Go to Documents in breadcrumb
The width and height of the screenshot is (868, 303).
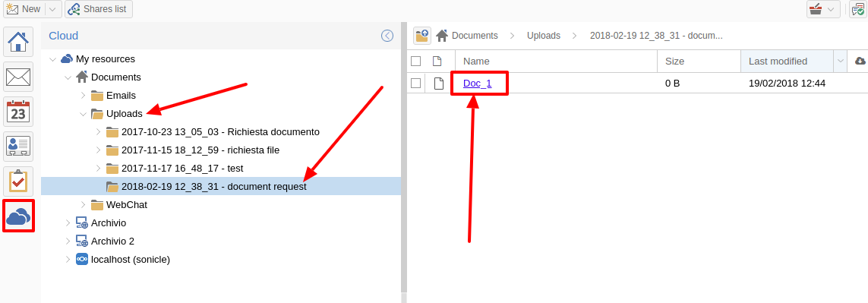(x=475, y=36)
